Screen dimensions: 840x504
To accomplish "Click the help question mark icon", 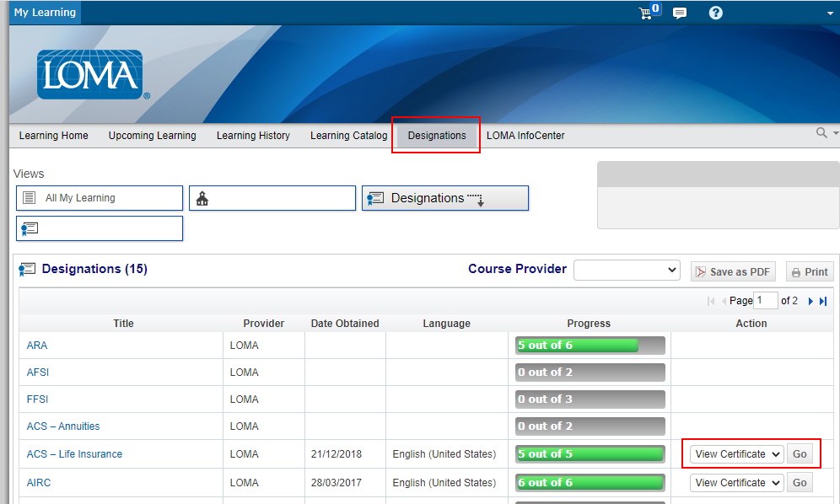I will [x=716, y=13].
